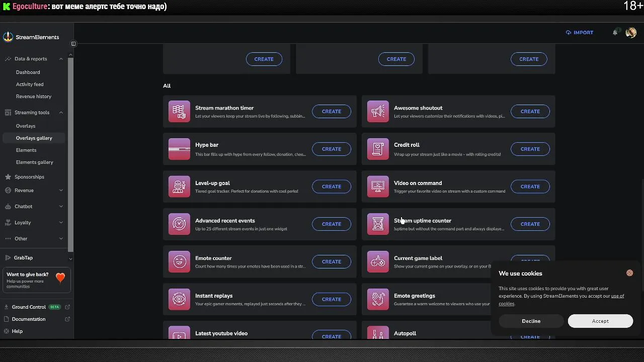Image resolution: width=644 pixels, height=362 pixels.
Task: Click the Autopoll widget icon
Action: 378,332
